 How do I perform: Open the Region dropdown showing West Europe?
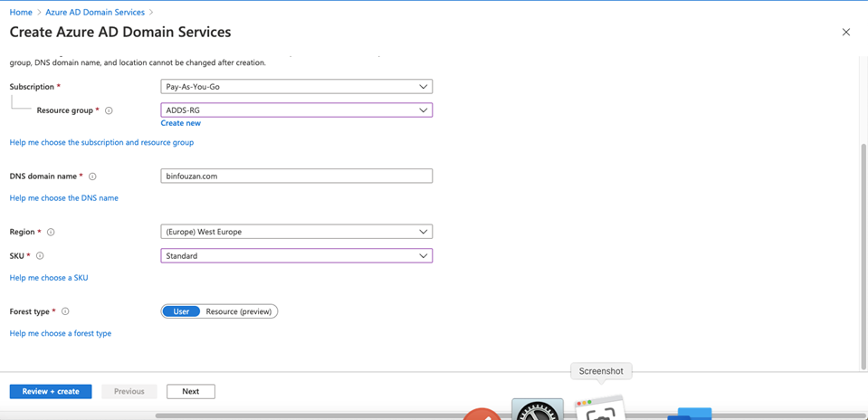click(296, 232)
